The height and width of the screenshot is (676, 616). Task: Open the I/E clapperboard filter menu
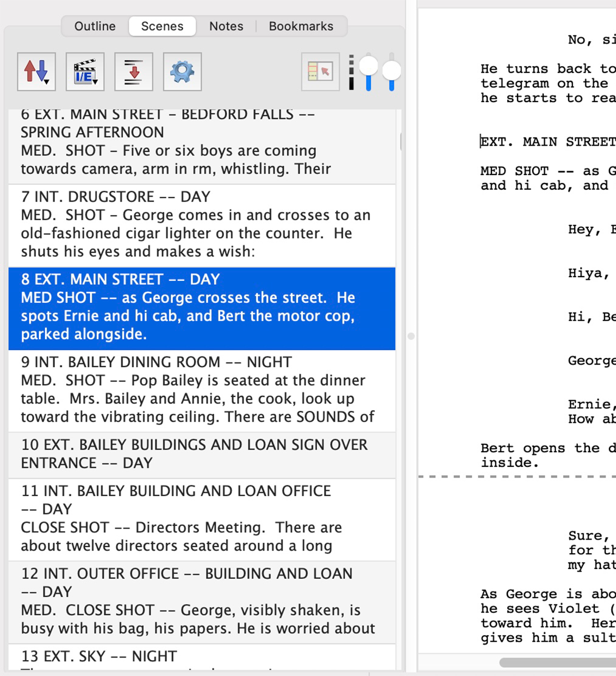85,72
